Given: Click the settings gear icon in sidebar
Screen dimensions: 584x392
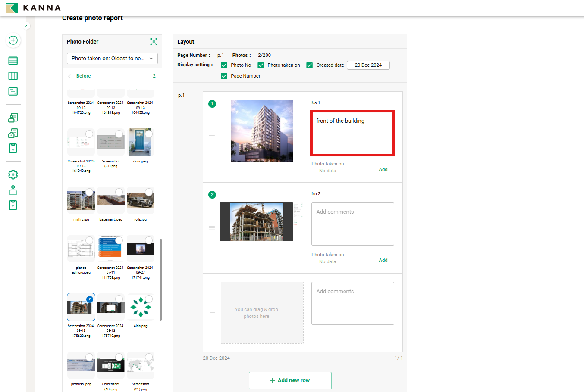Looking at the screenshot, I should coord(13,174).
